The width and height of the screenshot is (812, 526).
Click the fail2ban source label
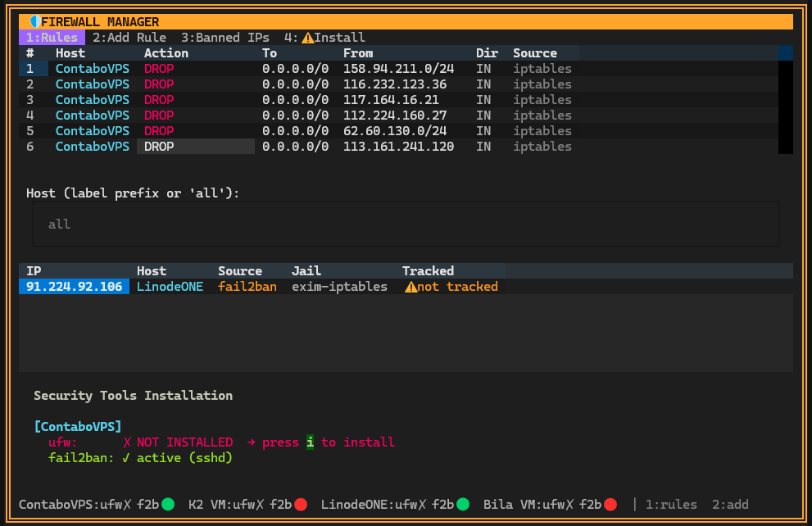[247, 287]
